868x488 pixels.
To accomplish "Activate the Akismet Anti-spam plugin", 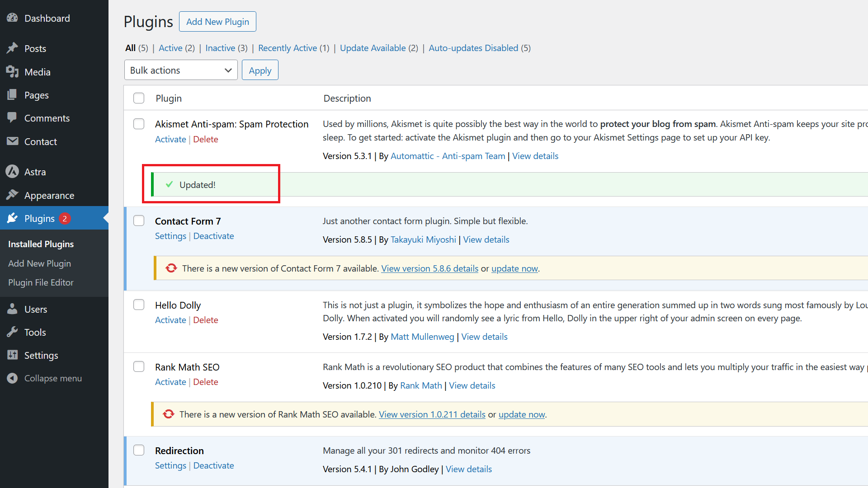I will point(170,139).
